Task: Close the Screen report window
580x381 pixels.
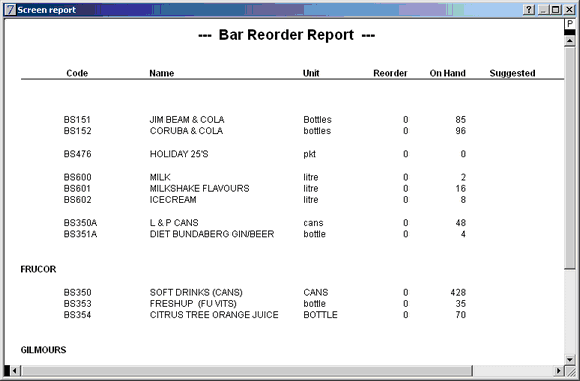Action: 569,10
